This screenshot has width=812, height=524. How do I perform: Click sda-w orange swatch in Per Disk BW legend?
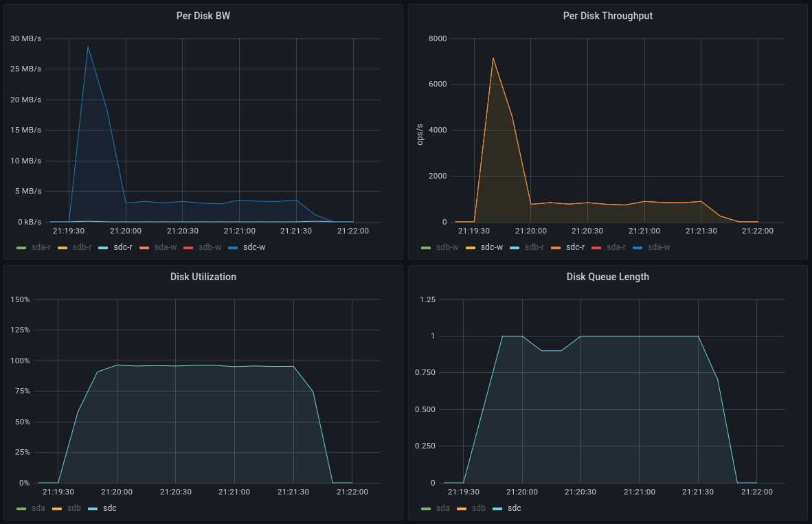[x=144, y=248]
